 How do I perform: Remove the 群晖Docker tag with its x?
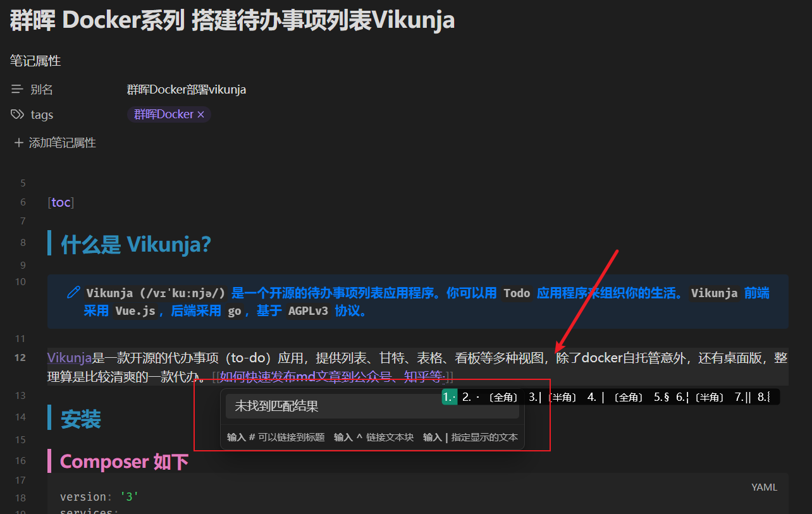click(x=200, y=114)
